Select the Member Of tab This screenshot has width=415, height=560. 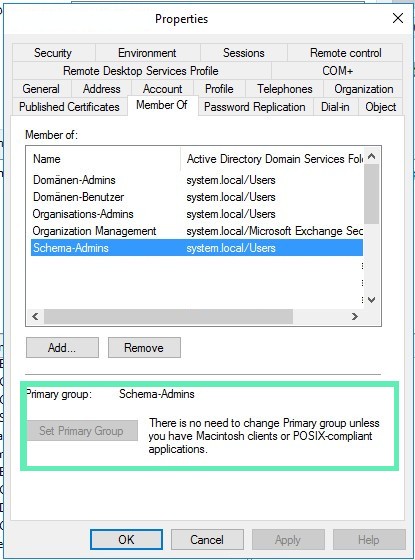pyautogui.click(x=162, y=105)
